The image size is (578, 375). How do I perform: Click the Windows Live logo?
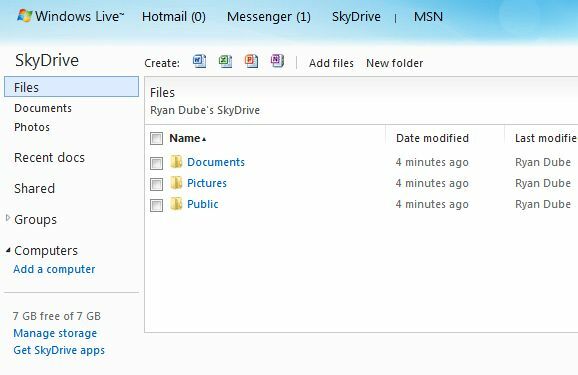coord(70,16)
